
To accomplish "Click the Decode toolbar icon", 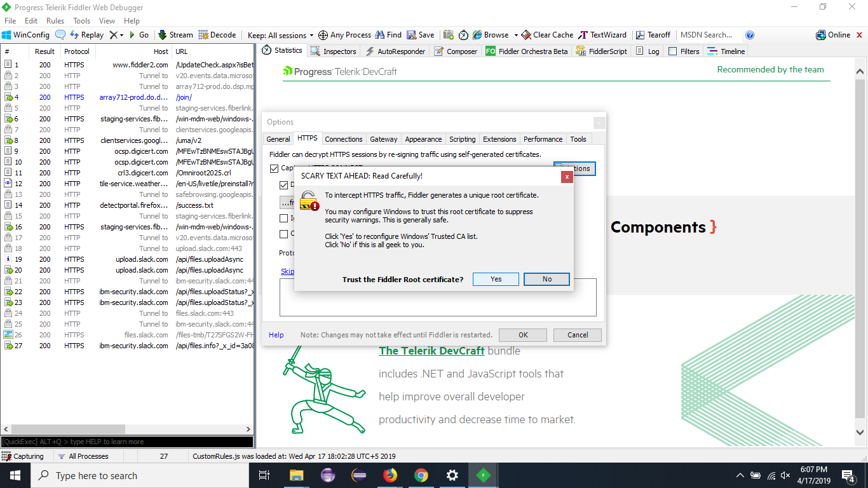I will [203, 35].
